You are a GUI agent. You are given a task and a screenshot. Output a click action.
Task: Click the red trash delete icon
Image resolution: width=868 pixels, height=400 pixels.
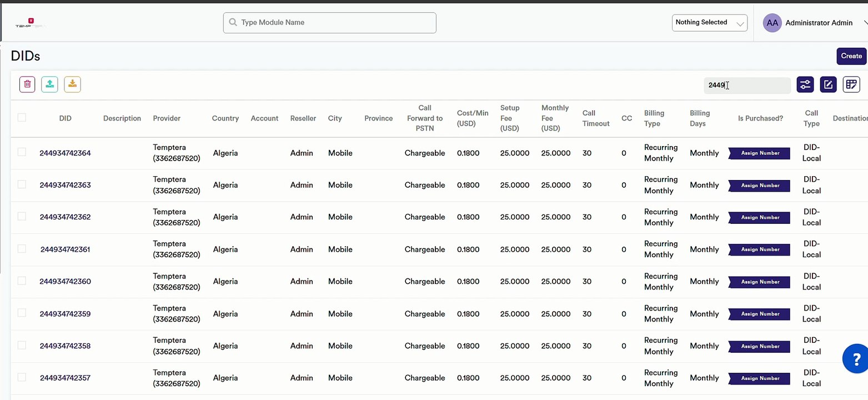pos(27,84)
